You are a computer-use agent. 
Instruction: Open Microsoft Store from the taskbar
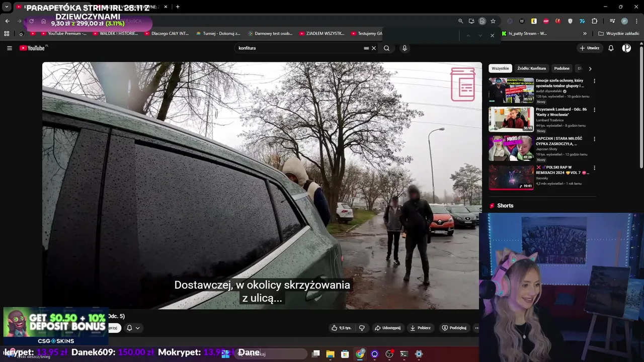[345, 354]
